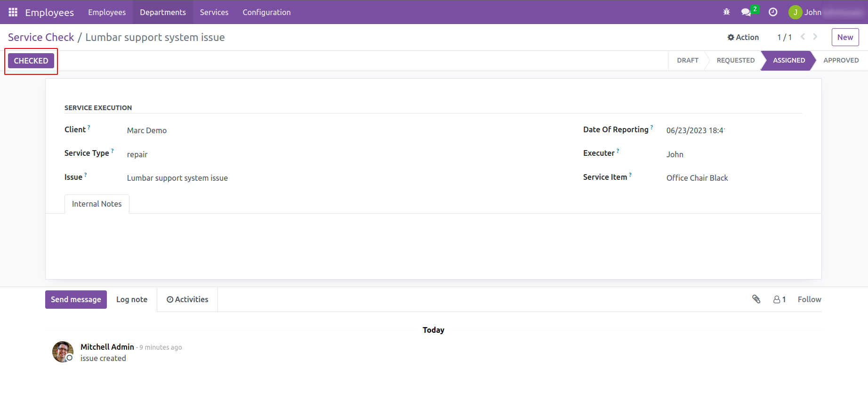Click the New record button
Screen dimensions: 868x401
click(845, 37)
